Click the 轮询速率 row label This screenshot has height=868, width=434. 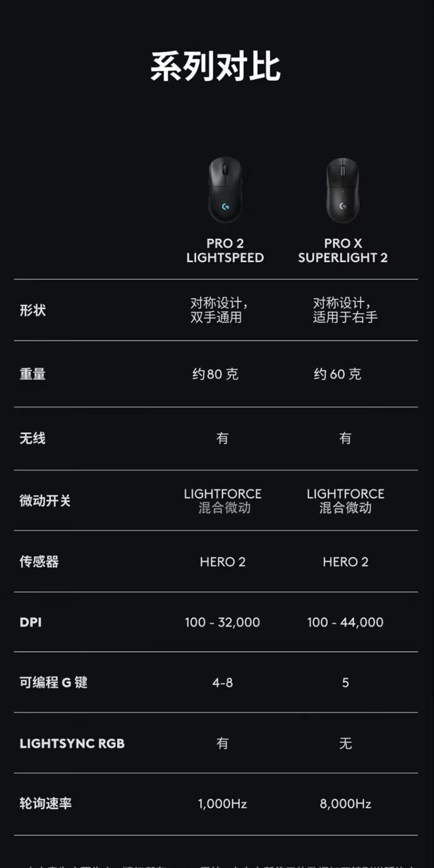pyautogui.click(x=45, y=804)
